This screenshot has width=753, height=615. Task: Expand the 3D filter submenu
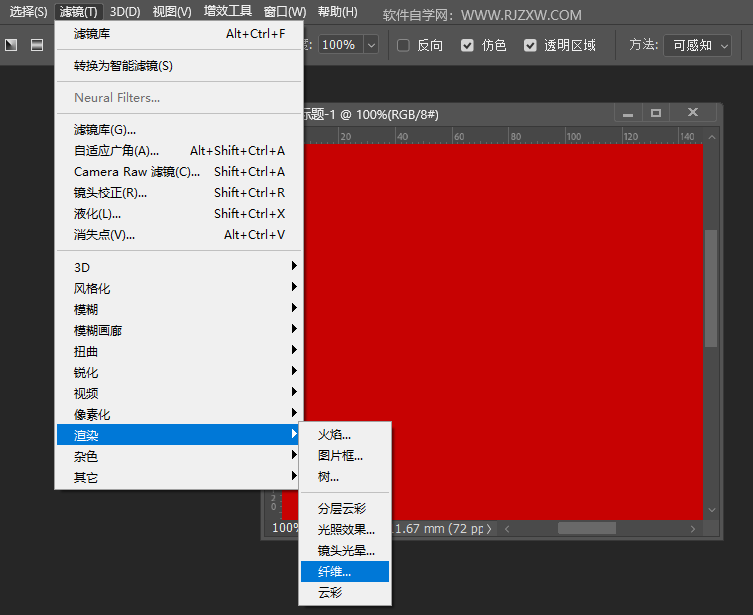[179, 267]
